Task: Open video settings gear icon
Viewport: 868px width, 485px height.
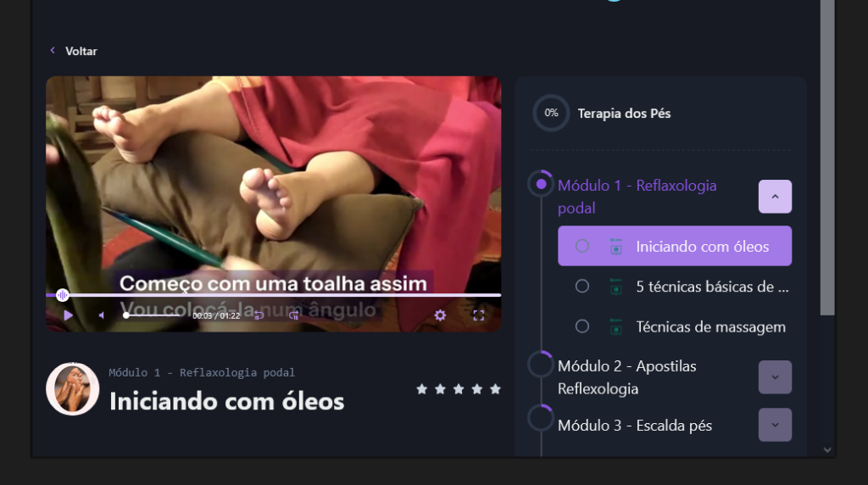Action: tap(440, 315)
